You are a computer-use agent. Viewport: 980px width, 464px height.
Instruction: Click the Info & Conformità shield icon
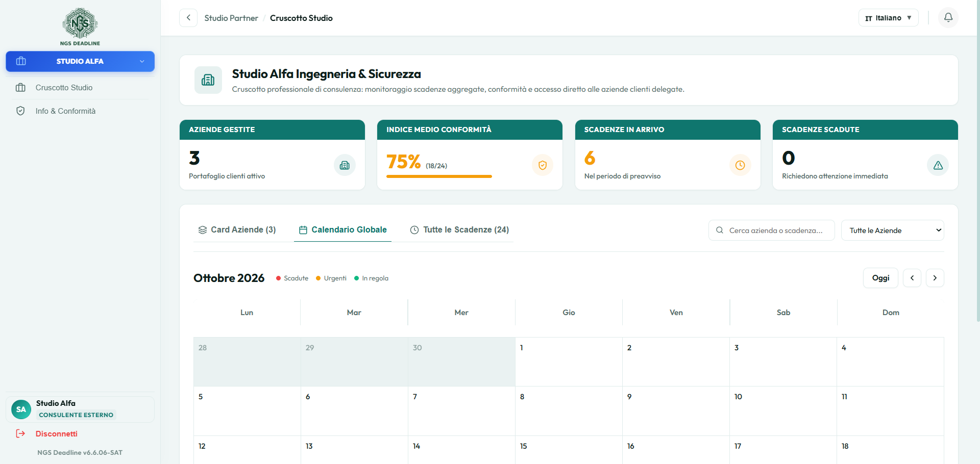point(20,111)
